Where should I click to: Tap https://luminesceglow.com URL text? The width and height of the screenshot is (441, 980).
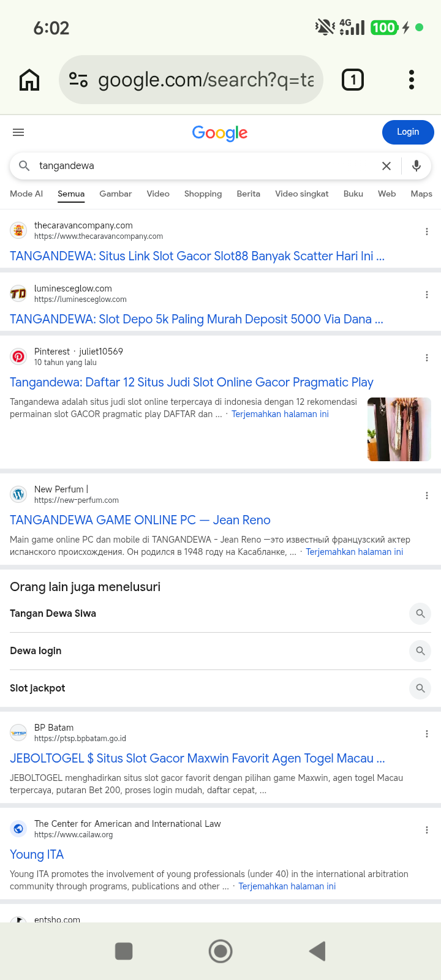coord(80,300)
